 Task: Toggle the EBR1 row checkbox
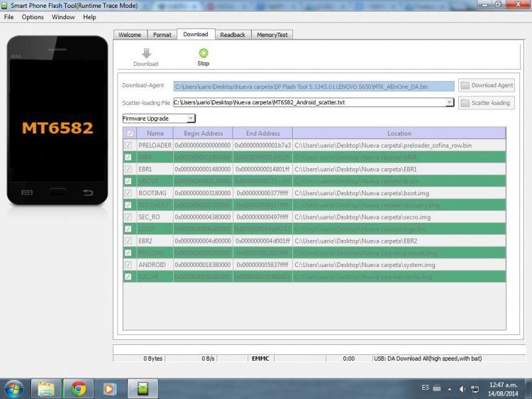point(128,169)
